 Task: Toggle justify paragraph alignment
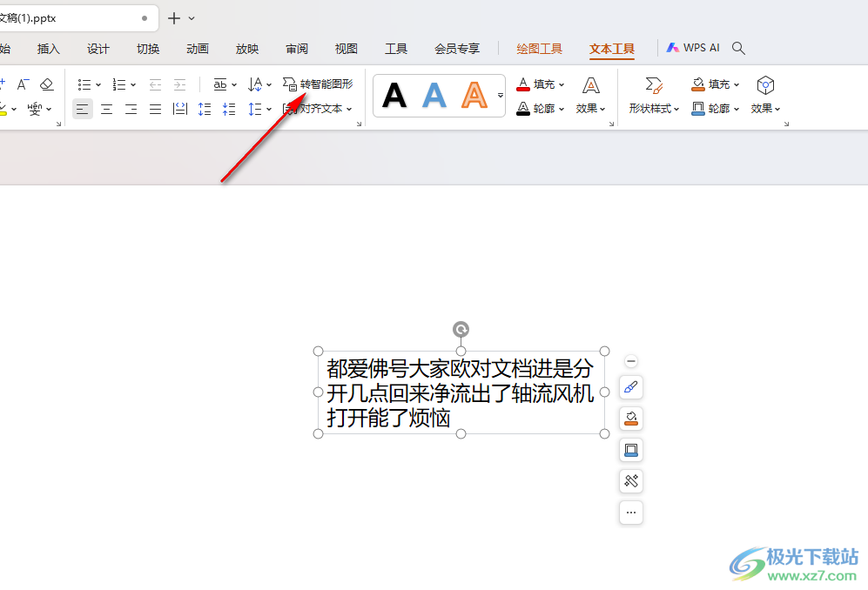156,109
